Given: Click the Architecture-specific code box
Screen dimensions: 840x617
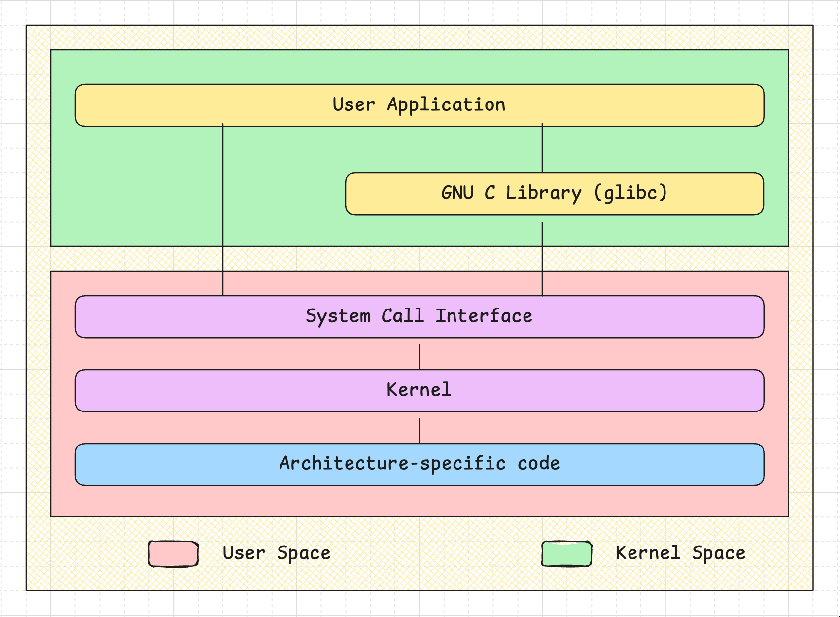Looking at the screenshot, I should (420, 464).
